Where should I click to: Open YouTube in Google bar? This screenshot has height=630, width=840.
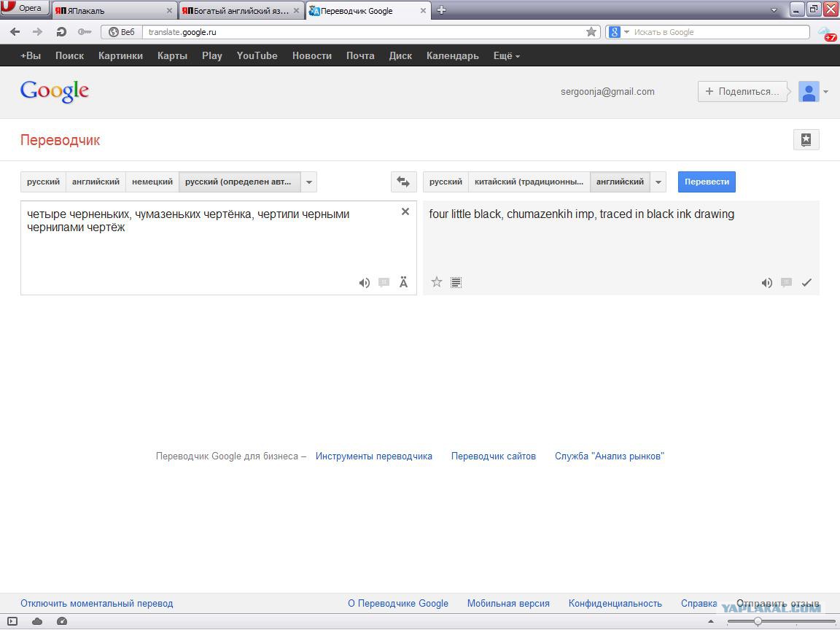pos(257,55)
